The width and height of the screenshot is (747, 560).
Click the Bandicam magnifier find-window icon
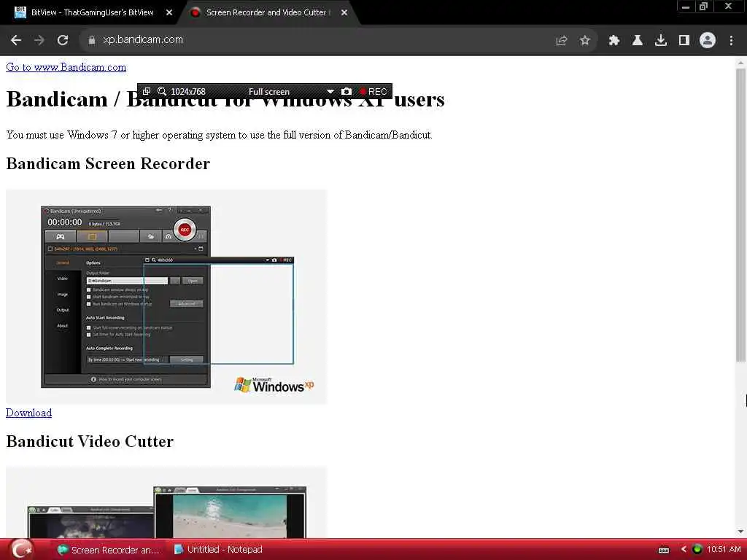click(162, 91)
